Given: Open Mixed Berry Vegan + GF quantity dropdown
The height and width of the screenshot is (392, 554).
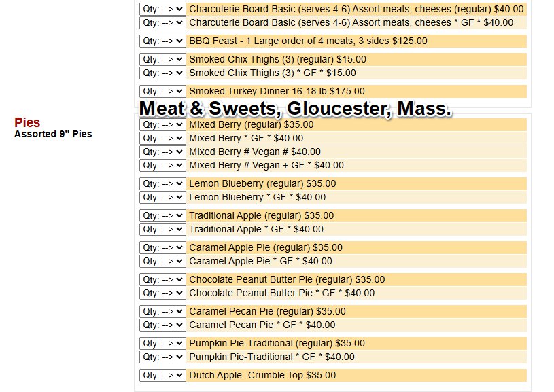Looking at the screenshot, I should [162, 166].
